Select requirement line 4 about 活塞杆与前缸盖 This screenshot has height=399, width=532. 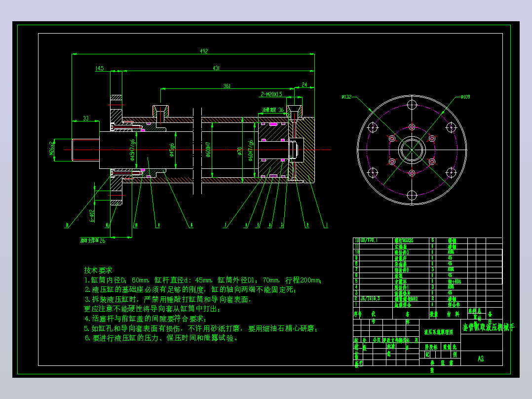coord(146,319)
